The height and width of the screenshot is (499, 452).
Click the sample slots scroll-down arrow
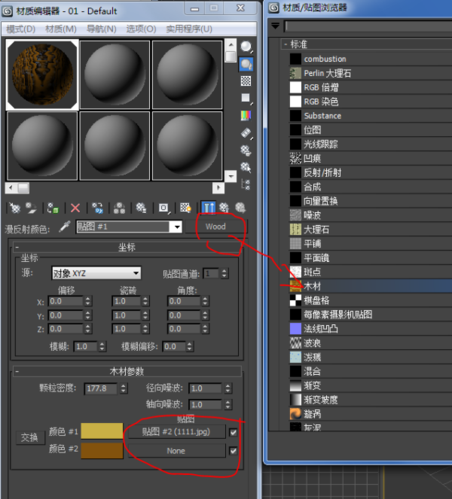(231, 176)
